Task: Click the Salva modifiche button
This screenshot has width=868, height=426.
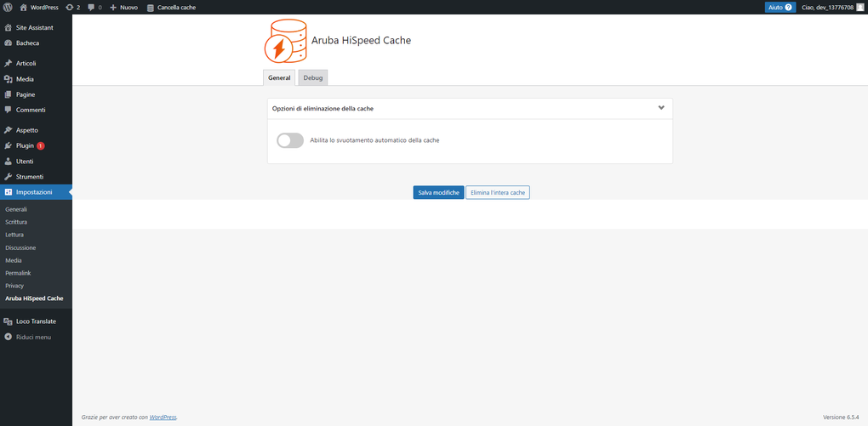Action: [438, 192]
